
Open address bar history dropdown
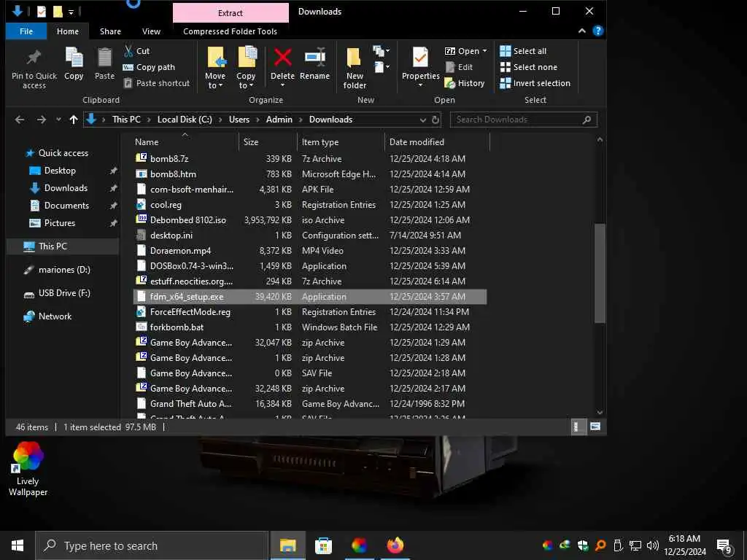tap(422, 120)
